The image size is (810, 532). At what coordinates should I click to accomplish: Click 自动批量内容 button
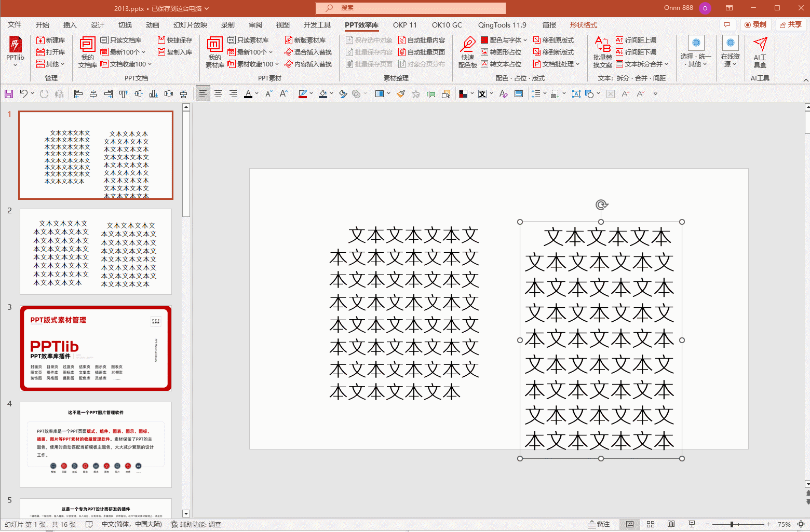pyautogui.click(x=422, y=40)
